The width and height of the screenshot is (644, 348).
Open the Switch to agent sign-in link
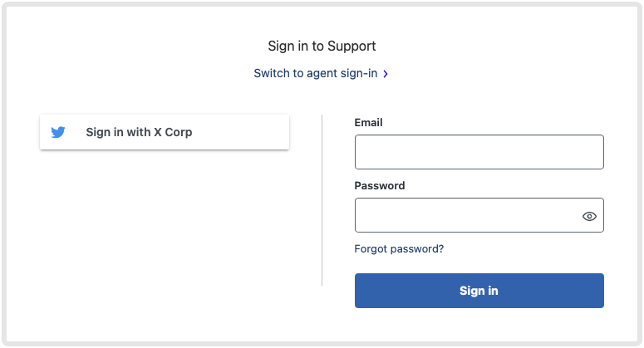pos(321,73)
